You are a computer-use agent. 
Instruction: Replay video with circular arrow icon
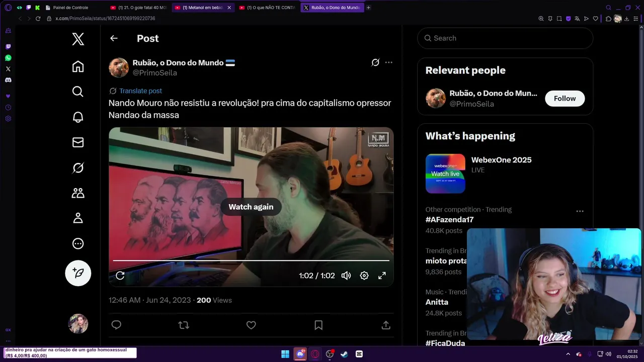[x=120, y=276]
